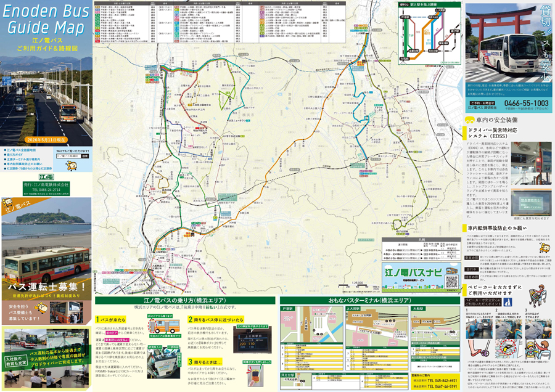555x392 pixels.
Task: Click the stop-request button illustration
Action: pos(255,375)
